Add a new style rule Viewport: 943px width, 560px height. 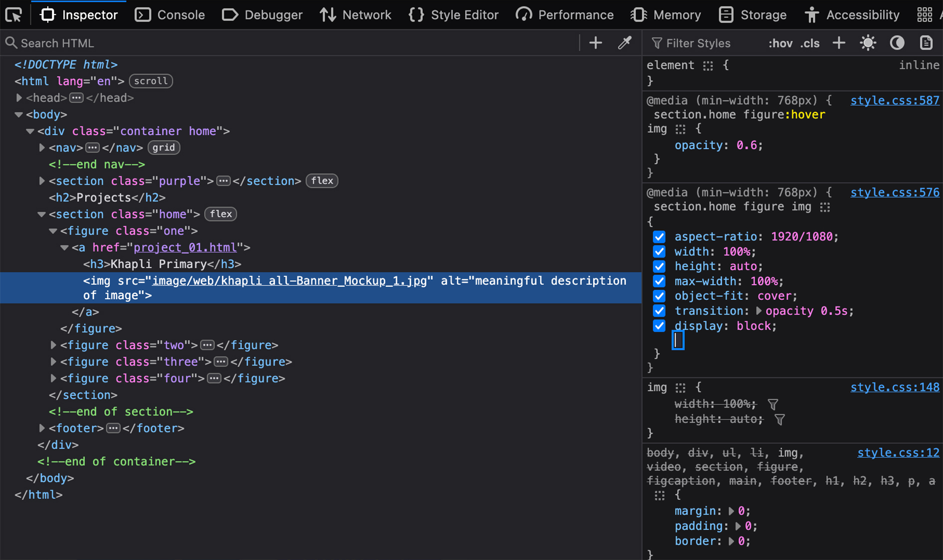pyautogui.click(x=839, y=43)
